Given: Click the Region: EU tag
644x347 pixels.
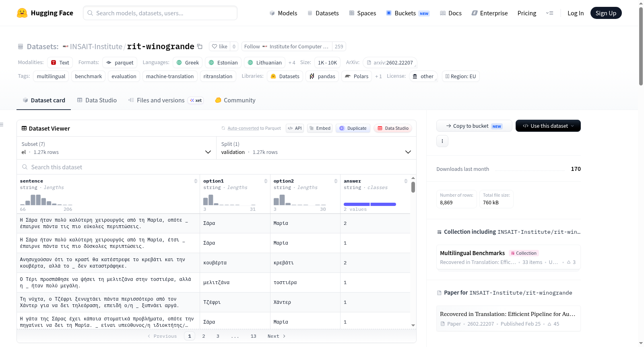Looking at the screenshot, I should click(x=461, y=76).
